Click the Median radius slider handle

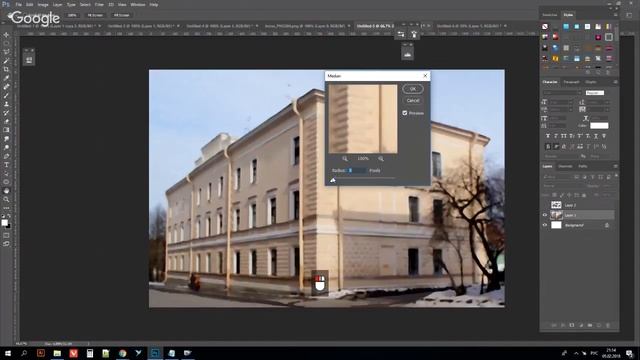pos(333,180)
